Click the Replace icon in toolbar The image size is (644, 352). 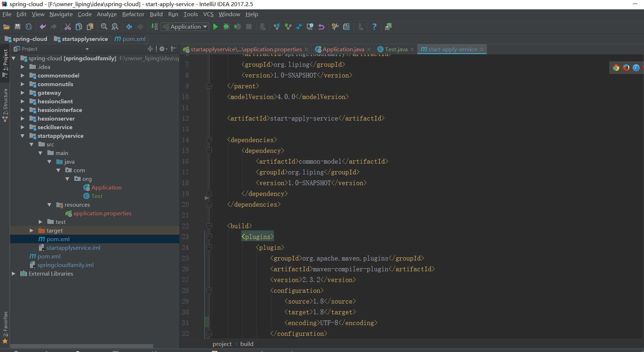(x=115, y=27)
